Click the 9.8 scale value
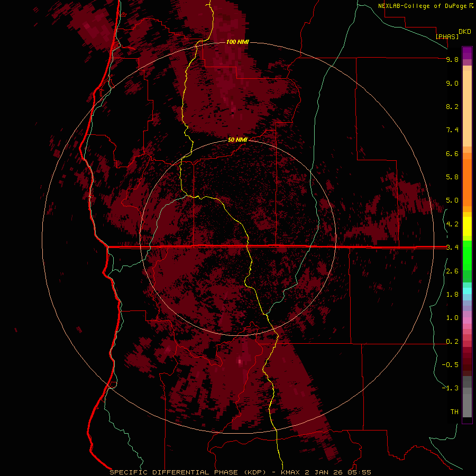 click(452, 59)
